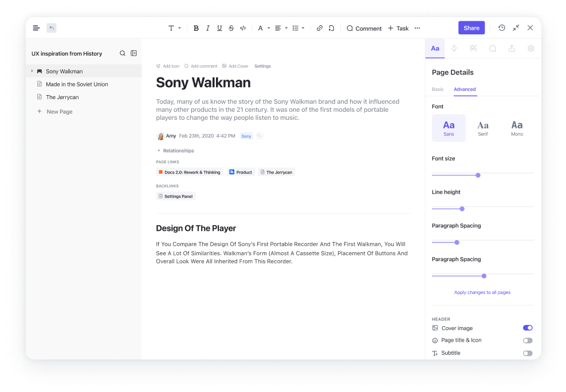Choose the Mono font option
Screen dimensions: 566x392
517,128
